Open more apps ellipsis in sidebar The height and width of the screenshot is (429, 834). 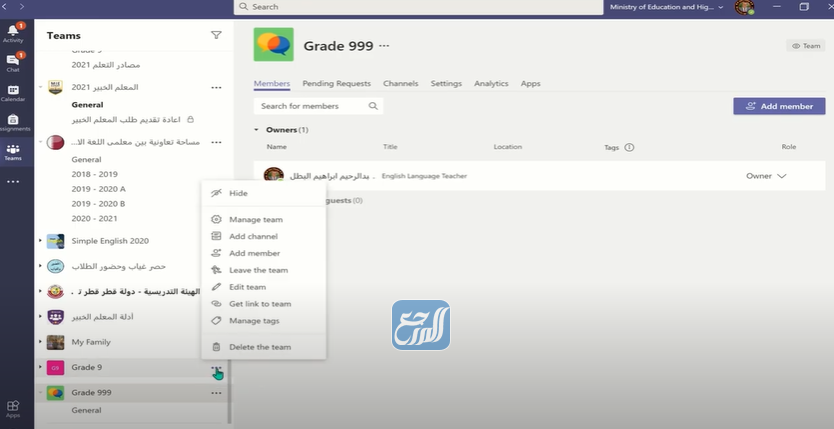[13, 182]
